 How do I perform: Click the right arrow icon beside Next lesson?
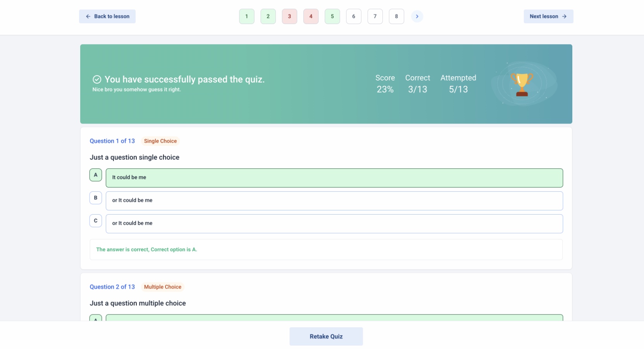coord(565,16)
